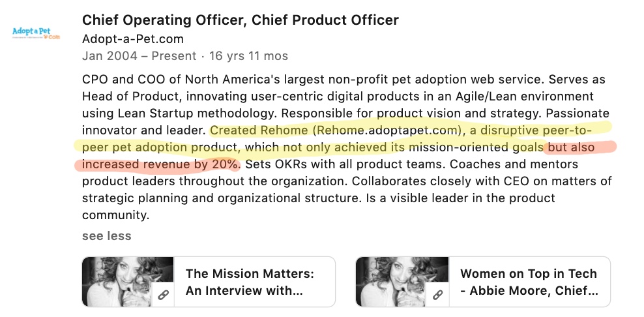The image size is (644, 317).
Task: Open the Women on Top in Tech thumbnail
Action: pyautogui.click(x=402, y=282)
